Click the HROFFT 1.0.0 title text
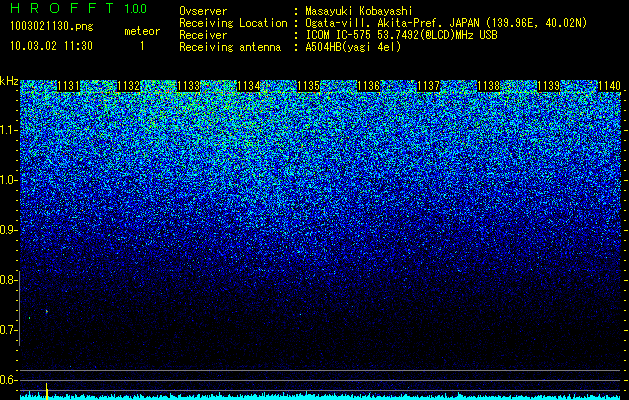The image size is (629, 400). 79,8
